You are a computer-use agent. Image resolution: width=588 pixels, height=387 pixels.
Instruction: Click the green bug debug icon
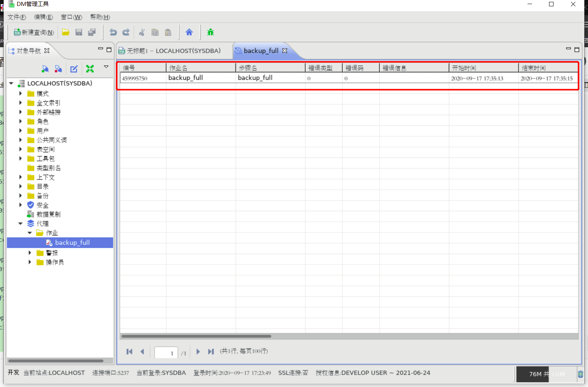(210, 32)
